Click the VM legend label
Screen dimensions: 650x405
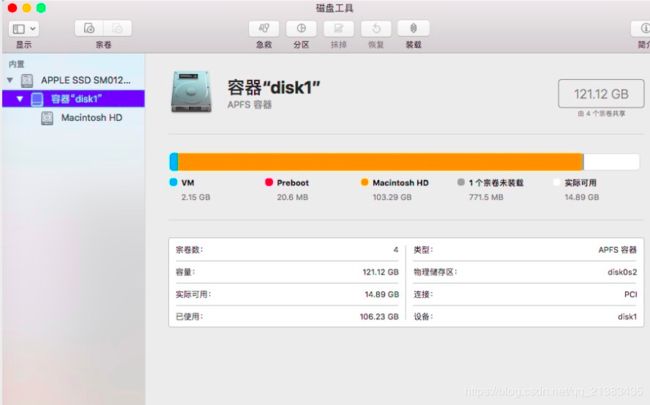188,183
